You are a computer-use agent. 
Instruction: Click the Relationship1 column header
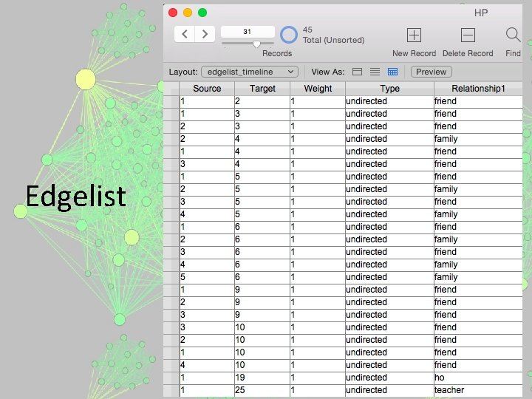coord(478,89)
